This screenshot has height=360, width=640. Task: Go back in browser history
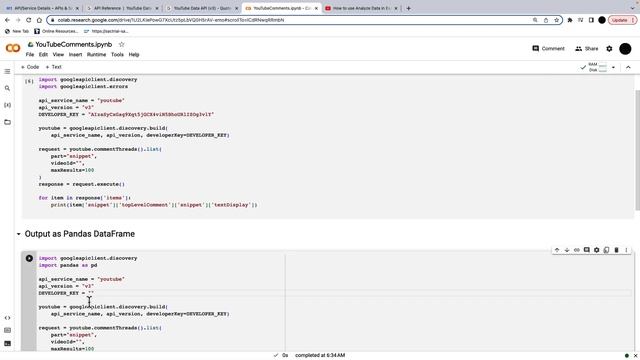tap(7, 20)
